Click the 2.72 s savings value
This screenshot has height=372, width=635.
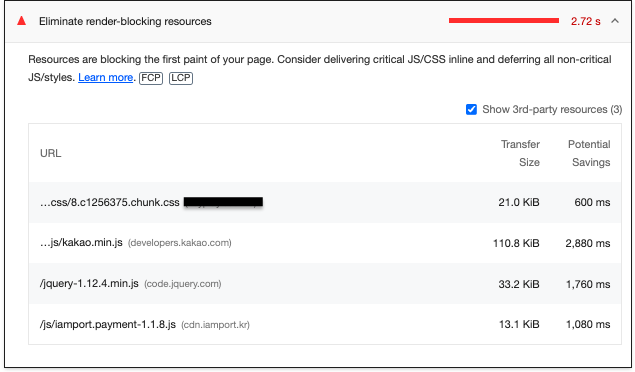[585, 21]
